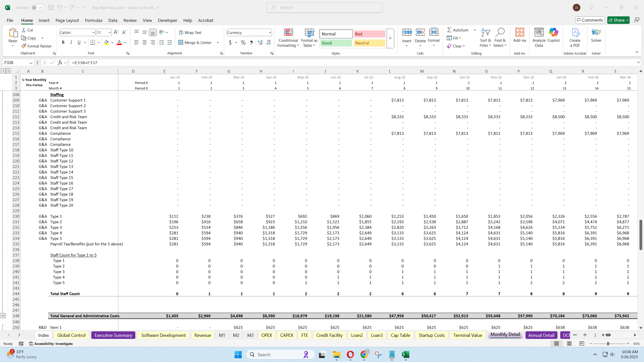
Task: Apply the Percent Style format
Action: click(243, 42)
